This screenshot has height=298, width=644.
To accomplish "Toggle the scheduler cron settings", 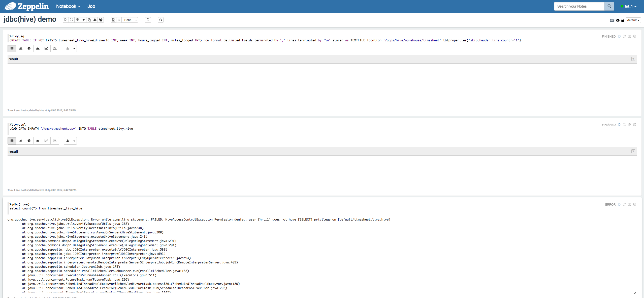I will [160, 20].
